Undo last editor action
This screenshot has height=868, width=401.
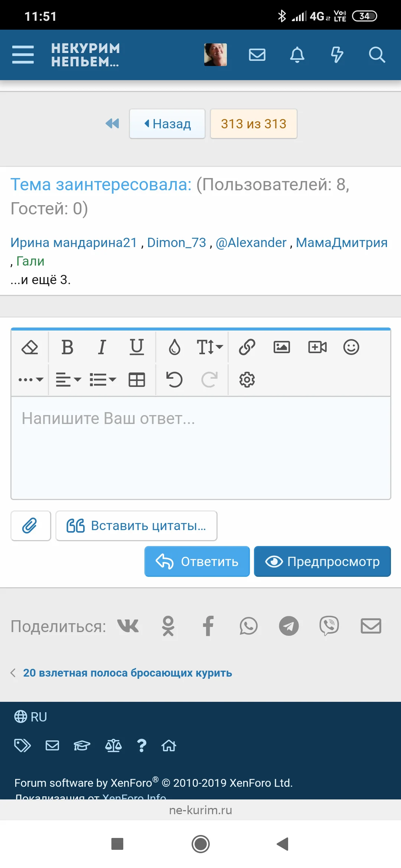[x=174, y=379]
